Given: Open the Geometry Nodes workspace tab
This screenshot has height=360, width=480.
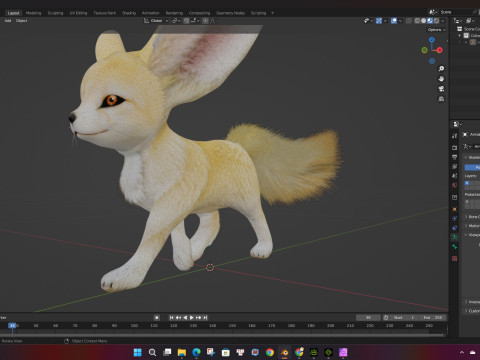Looking at the screenshot, I should coord(230,13).
